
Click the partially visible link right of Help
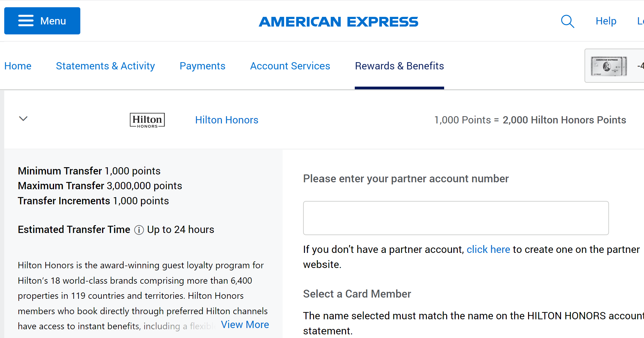[640, 21]
